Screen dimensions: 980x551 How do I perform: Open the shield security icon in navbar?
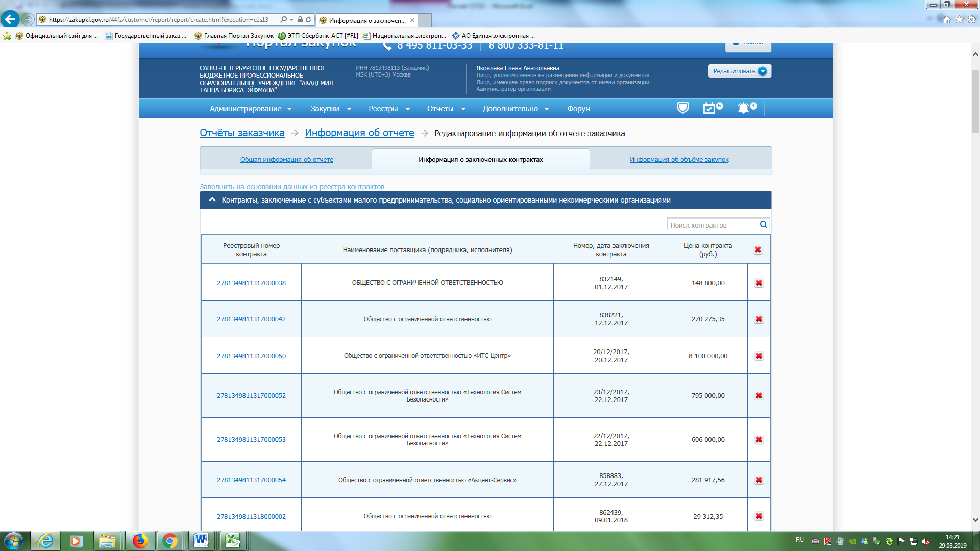tap(682, 108)
